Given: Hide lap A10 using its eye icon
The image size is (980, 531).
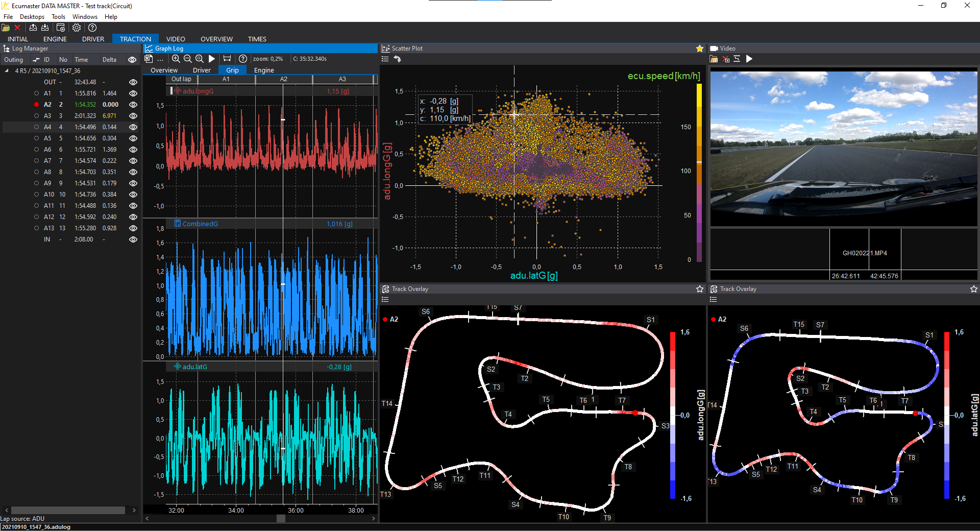Looking at the screenshot, I should click(x=133, y=195).
